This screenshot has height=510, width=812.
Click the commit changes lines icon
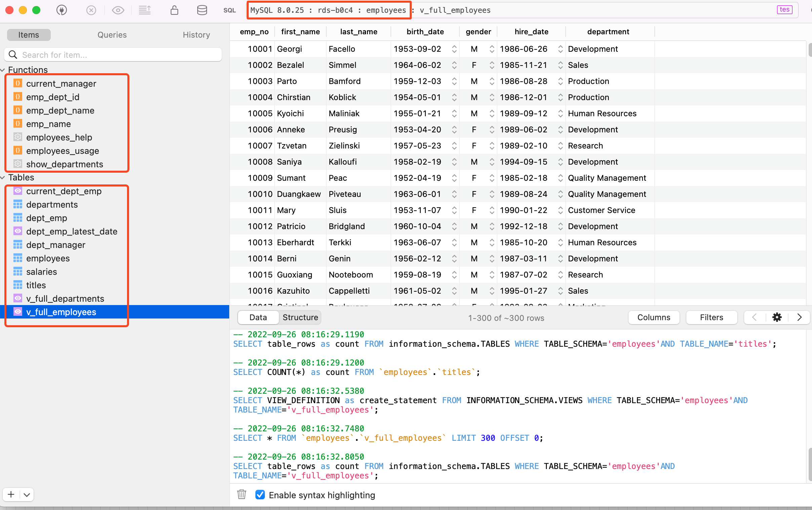pyautogui.click(x=145, y=10)
